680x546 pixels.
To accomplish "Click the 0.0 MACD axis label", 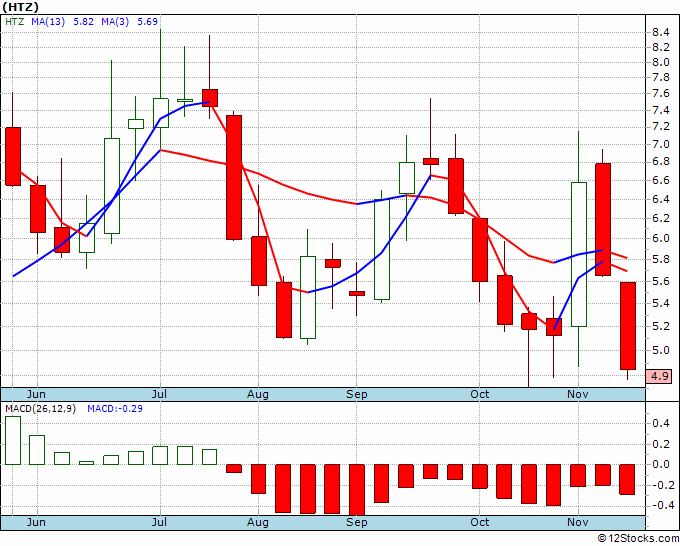I will (x=660, y=464).
